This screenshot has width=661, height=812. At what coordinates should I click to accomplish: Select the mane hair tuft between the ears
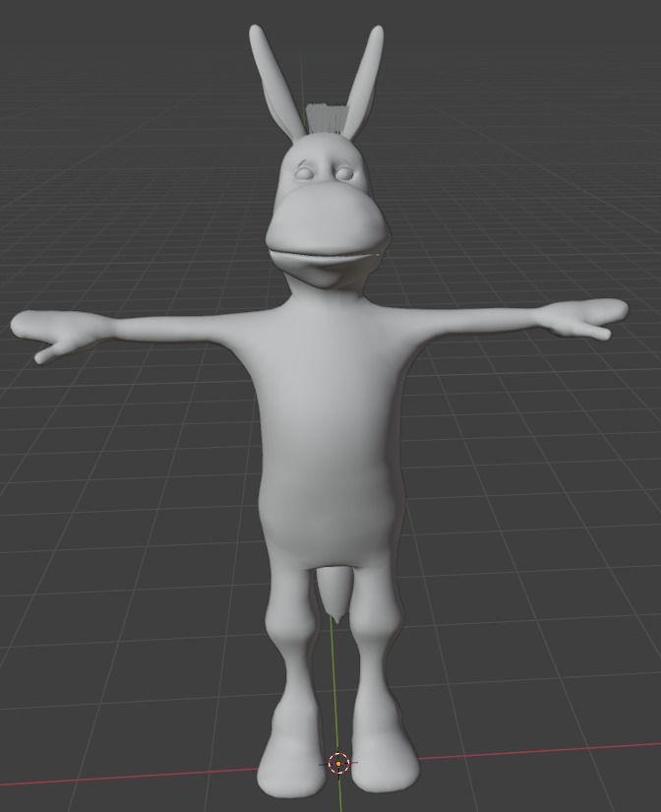328,118
